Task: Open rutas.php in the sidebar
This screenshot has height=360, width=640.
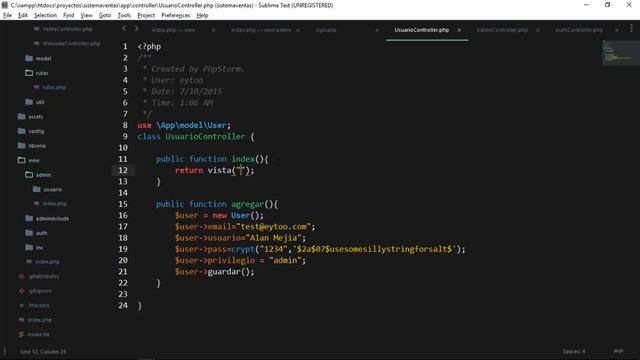Action: point(54,87)
